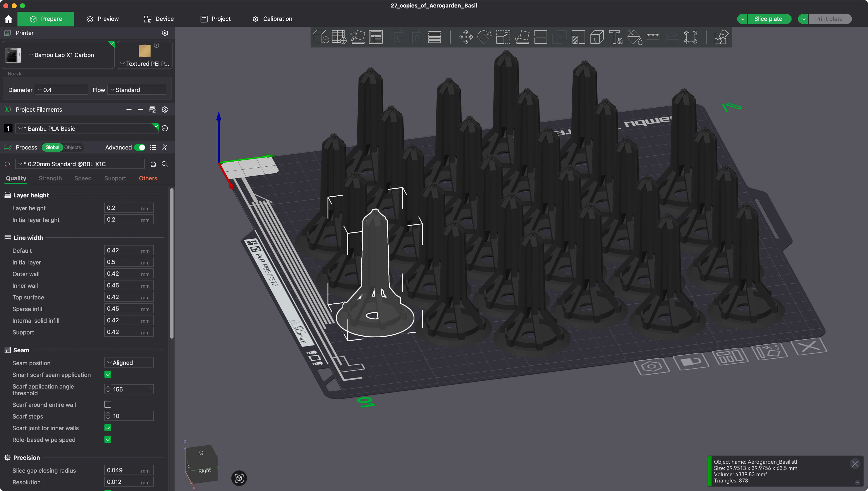Open the Flow Standard dropdown

pos(136,90)
